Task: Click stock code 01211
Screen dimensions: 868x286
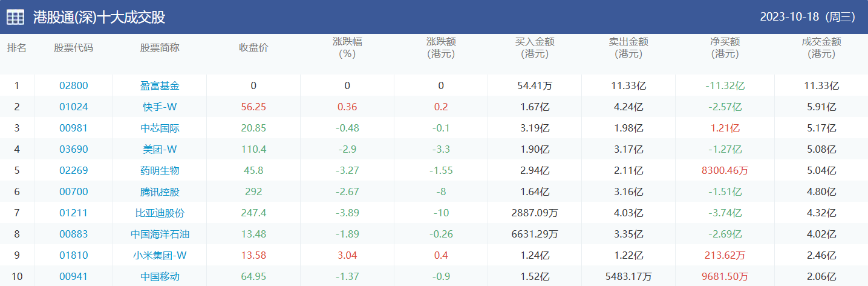Action: pos(74,213)
